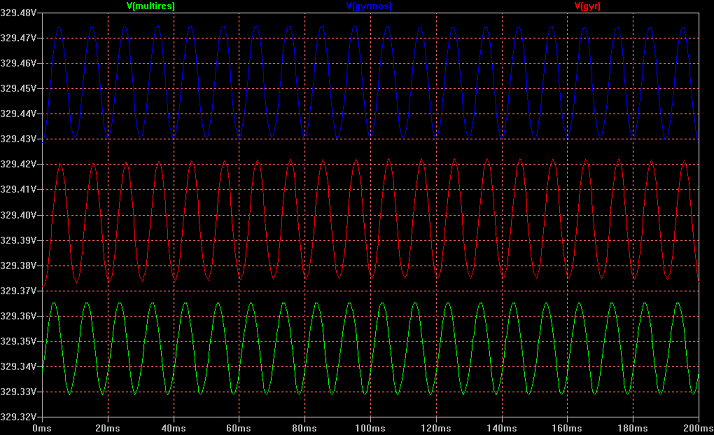Click the 80ms time axis label

coord(304,427)
